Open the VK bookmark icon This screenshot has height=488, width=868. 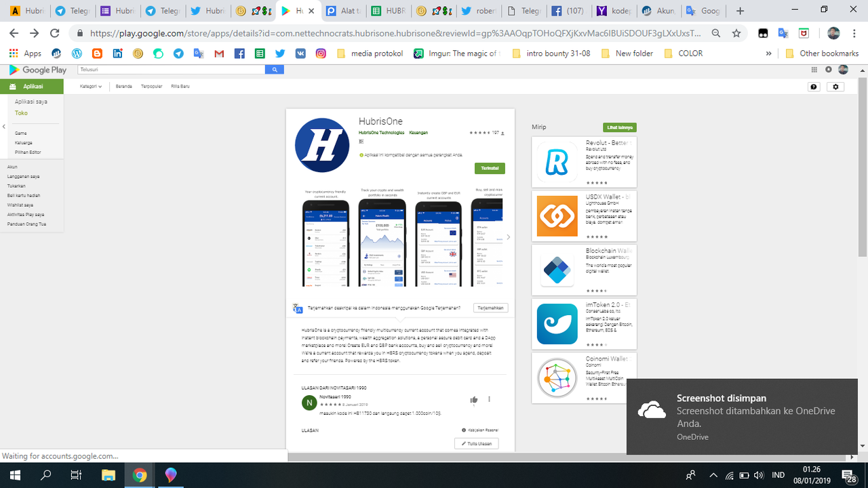[x=300, y=54]
